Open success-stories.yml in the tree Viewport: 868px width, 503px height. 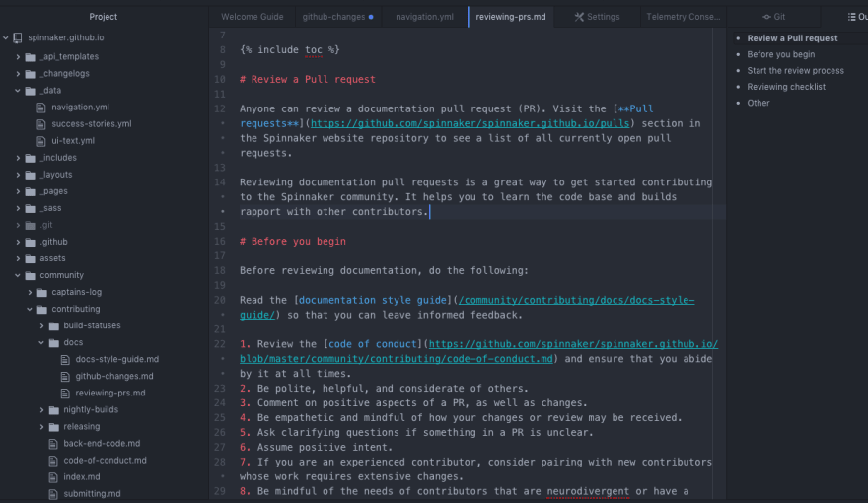(92, 124)
